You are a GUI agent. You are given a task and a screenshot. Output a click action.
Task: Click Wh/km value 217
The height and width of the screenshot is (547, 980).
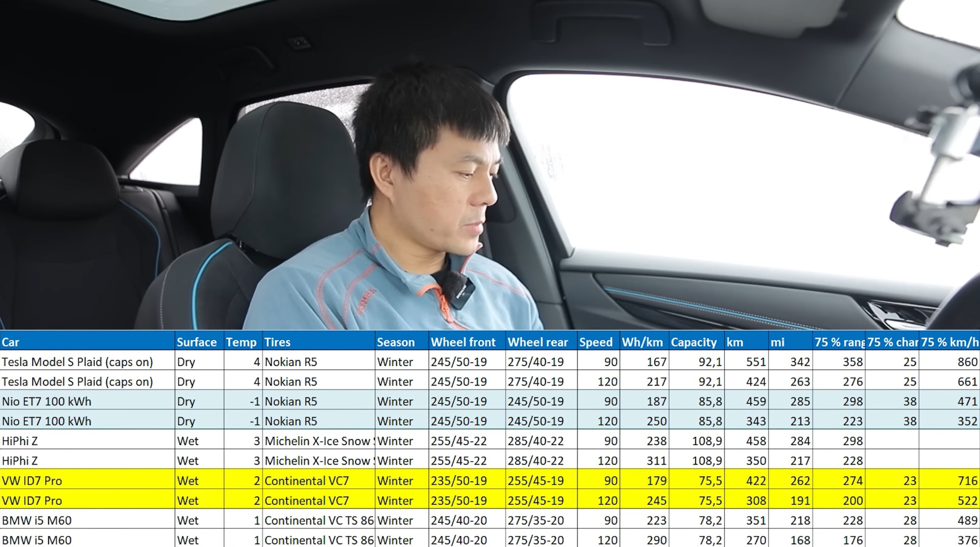pos(656,382)
